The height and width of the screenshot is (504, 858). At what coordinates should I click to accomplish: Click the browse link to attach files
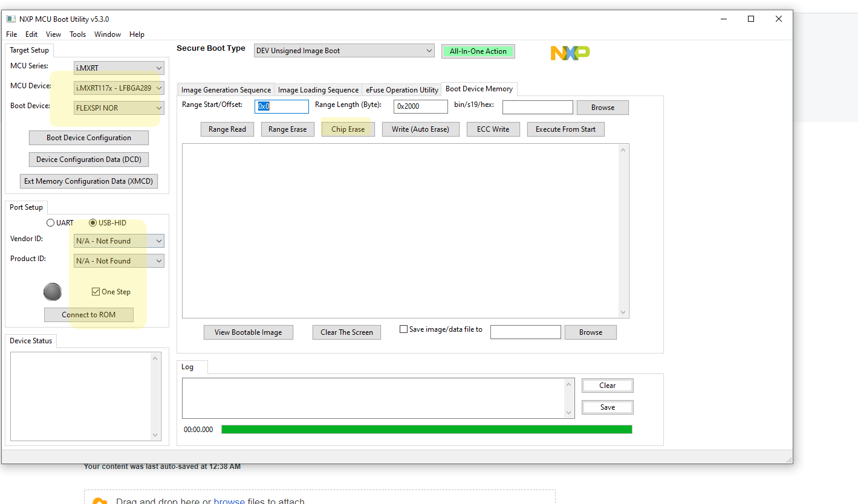229,501
